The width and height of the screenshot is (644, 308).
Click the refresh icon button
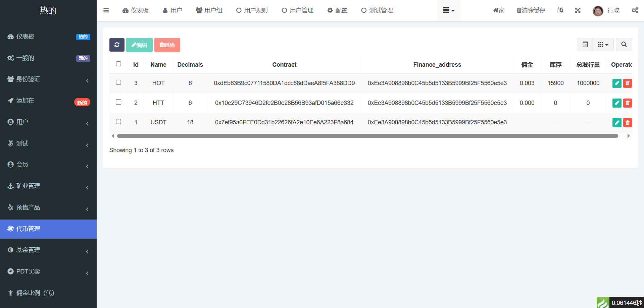117,45
